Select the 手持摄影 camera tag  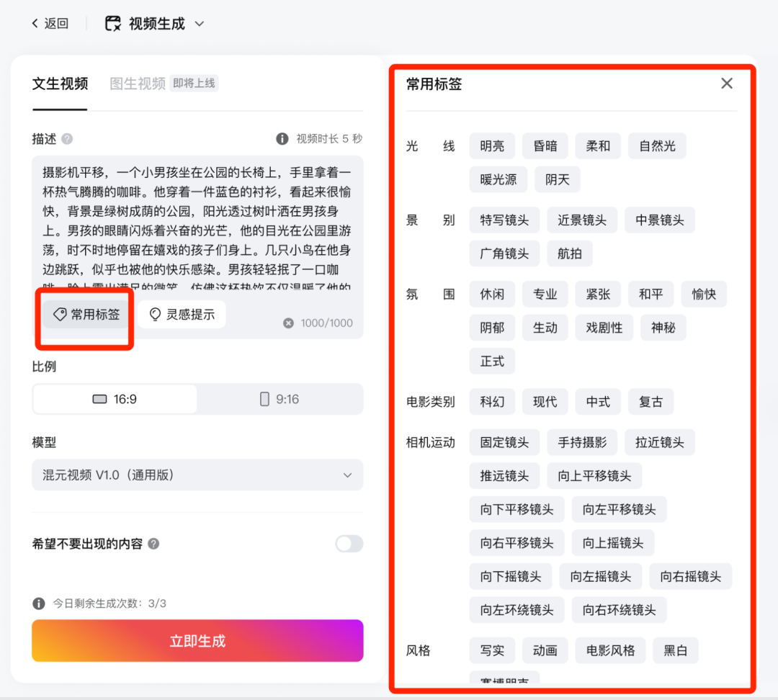click(x=582, y=442)
